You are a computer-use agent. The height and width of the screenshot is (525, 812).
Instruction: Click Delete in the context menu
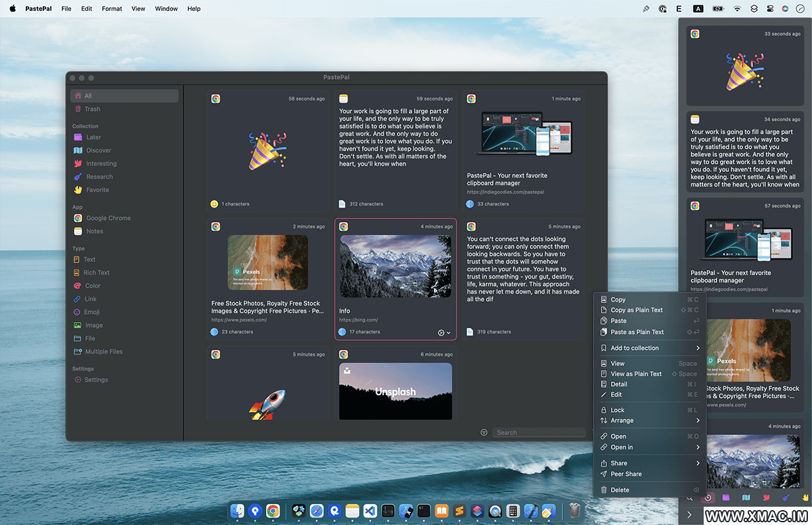[619, 490]
